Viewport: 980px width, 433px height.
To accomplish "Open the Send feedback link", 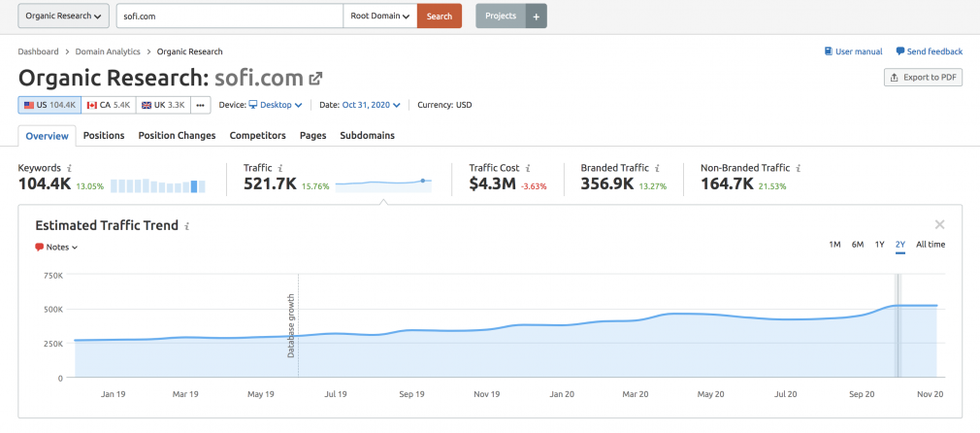I will point(930,51).
